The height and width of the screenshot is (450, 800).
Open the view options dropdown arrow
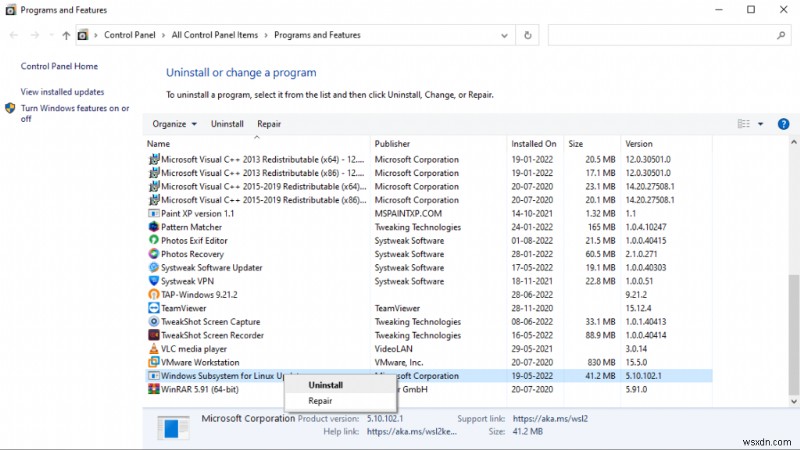[x=760, y=124]
